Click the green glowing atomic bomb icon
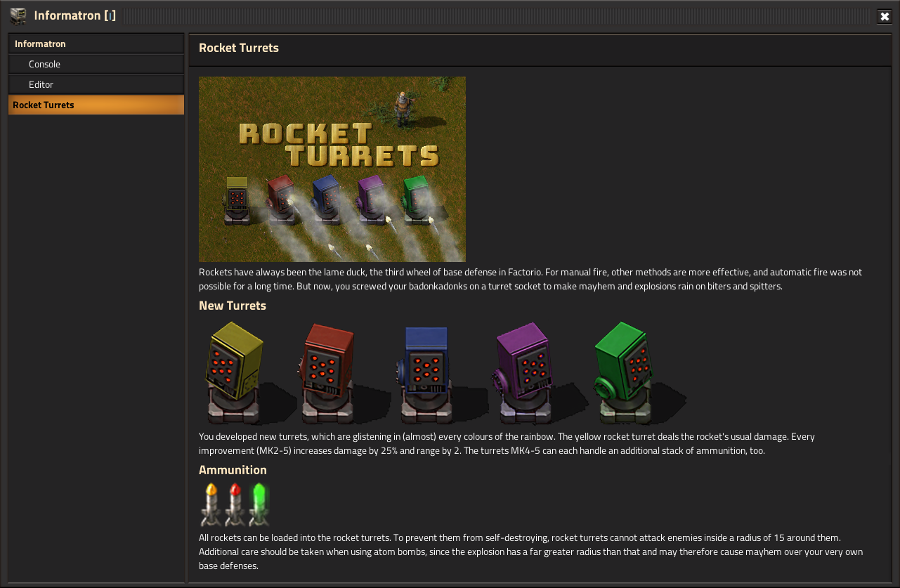900x588 pixels. tap(259, 504)
